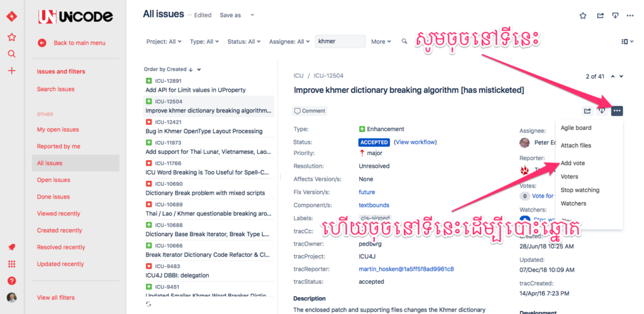The width and height of the screenshot is (644, 314).
Task: Select Stop watching menu entry
Action: point(580,190)
